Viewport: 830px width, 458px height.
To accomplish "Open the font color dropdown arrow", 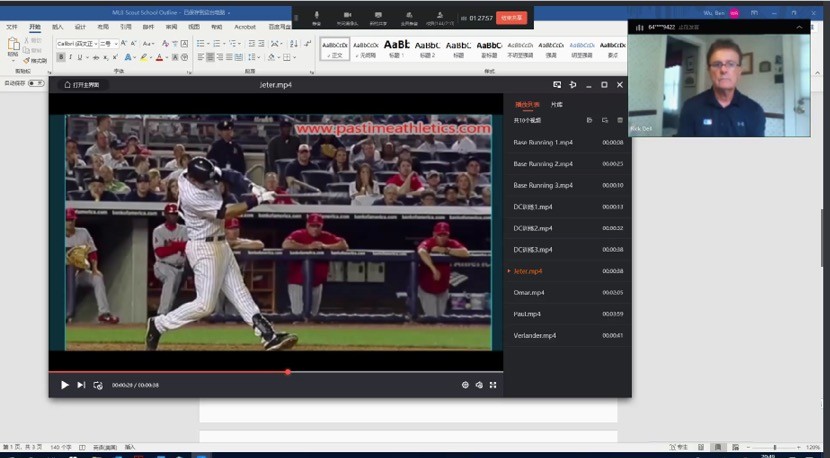I will [166, 57].
